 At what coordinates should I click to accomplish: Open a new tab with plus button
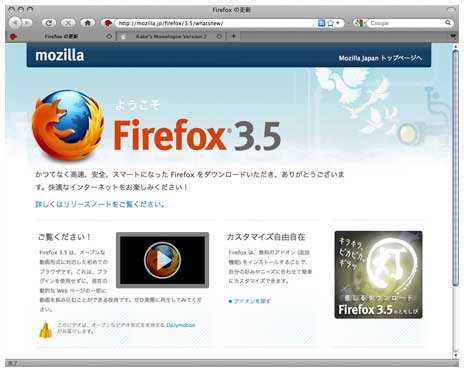[234, 36]
